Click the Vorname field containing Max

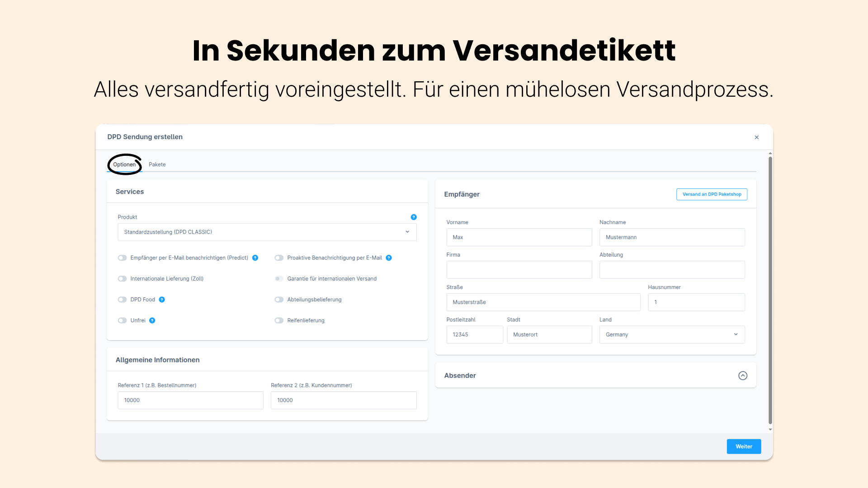[519, 237]
